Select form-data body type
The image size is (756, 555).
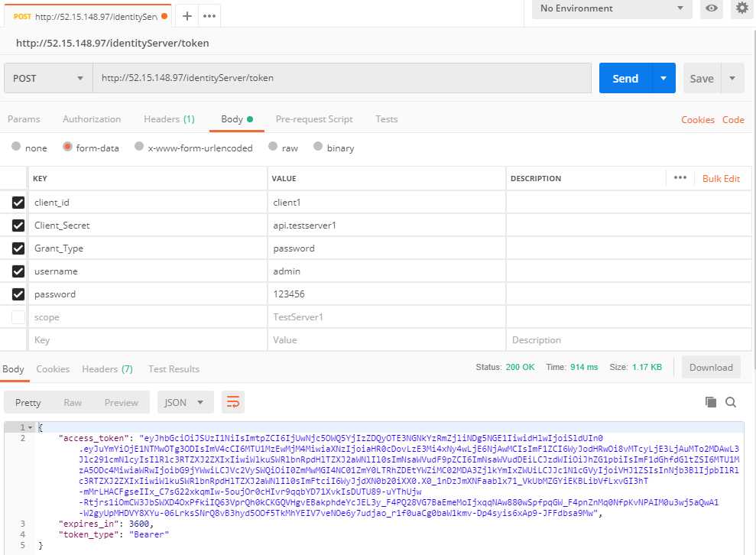(x=67, y=147)
